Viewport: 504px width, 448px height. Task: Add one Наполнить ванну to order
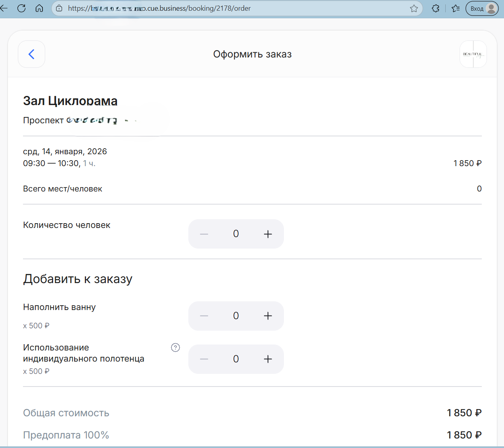point(268,316)
